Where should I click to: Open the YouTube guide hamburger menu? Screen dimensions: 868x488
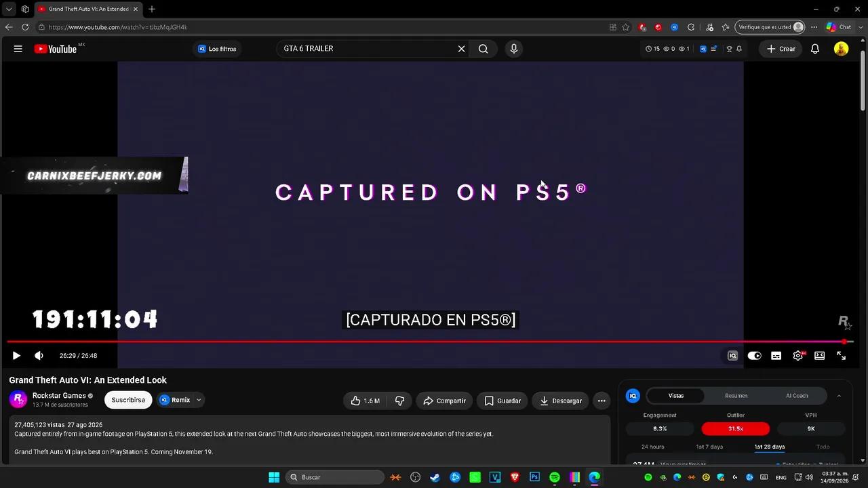pos(18,49)
